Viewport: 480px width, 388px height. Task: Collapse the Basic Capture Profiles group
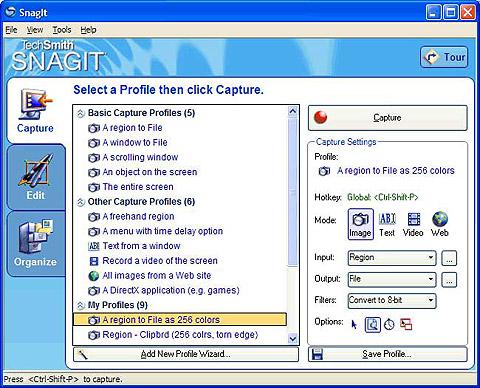coord(81,113)
